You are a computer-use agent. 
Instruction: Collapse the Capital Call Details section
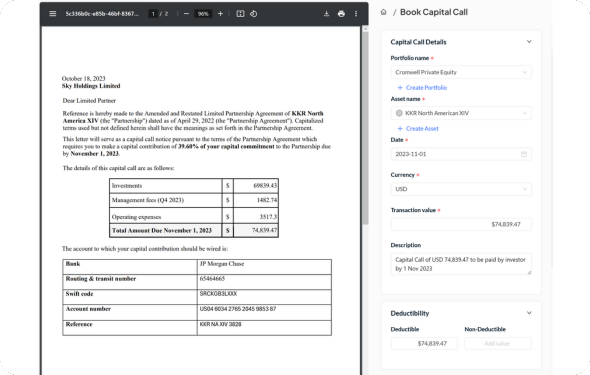tap(529, 42)
